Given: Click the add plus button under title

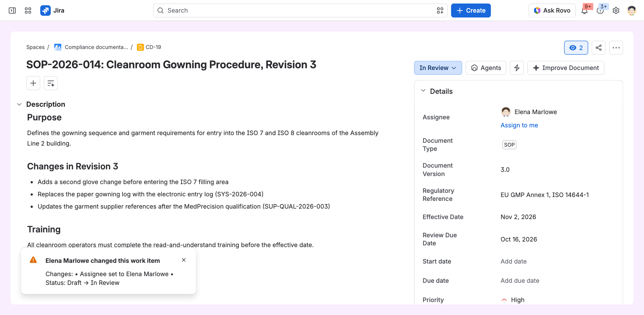Looking at the screenshot, I should pyautogui.click(x=33, y=83).
